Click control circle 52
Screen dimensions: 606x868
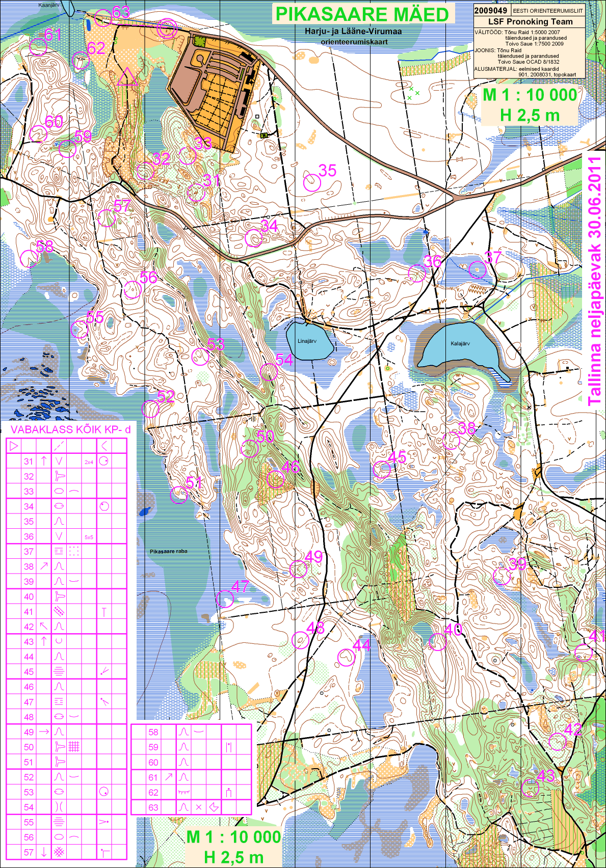(150, 409)
